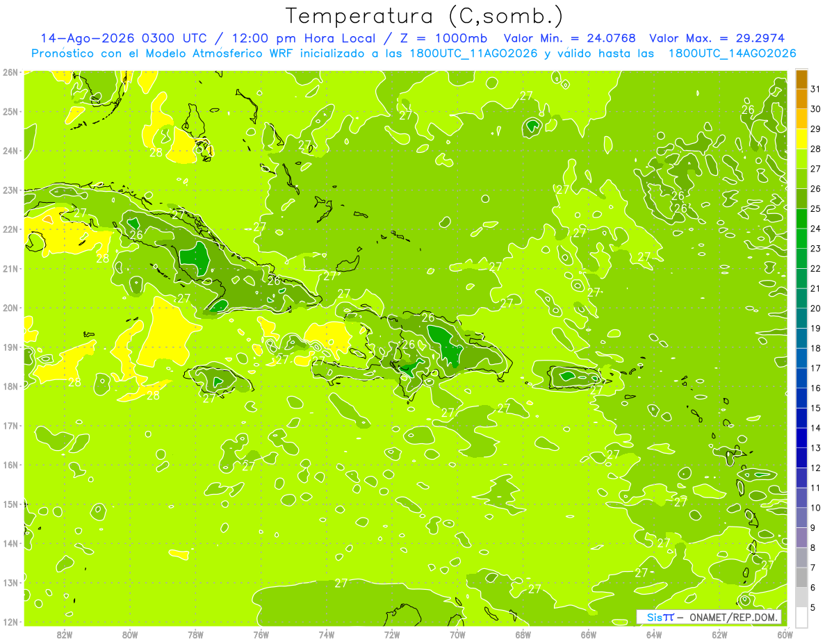The image size is (834, 644).
Task: Click the 76W longitude label
Action: (x=261, y=634)
